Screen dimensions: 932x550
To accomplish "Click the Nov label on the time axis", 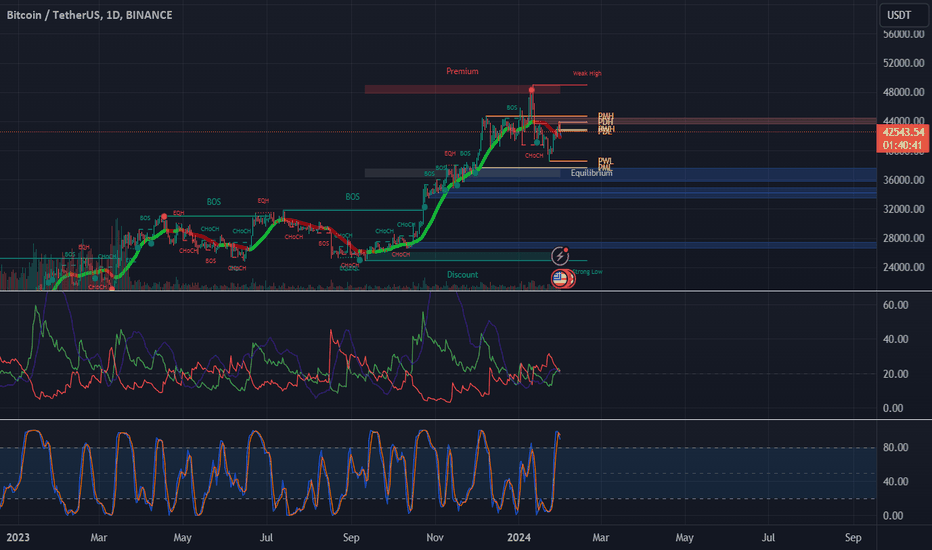I will 435,538.
